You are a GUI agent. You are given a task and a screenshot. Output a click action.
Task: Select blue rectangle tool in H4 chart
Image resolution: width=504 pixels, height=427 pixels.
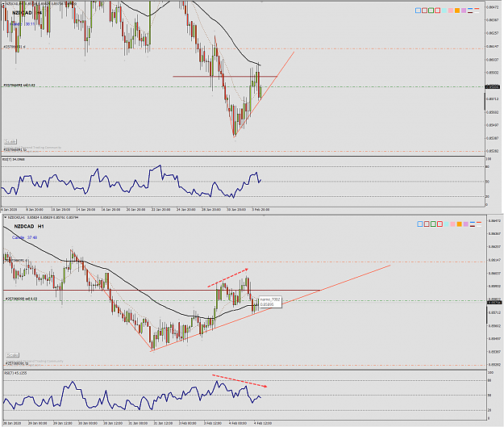point(418,10)
